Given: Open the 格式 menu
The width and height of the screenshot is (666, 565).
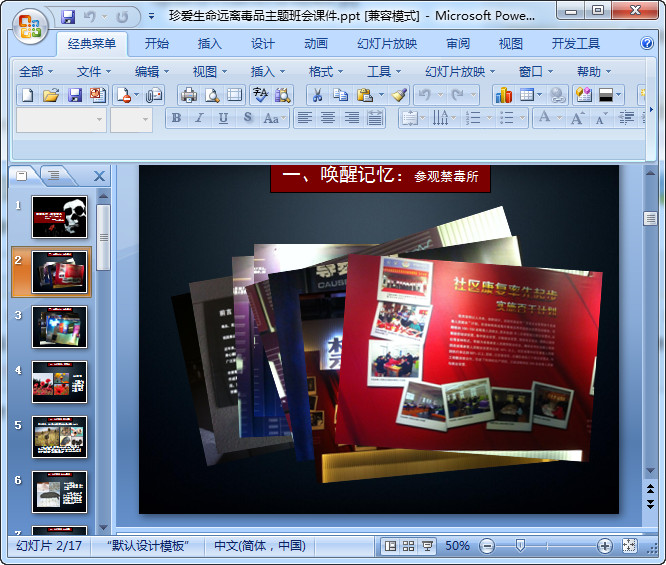Looking at the screenshot, I should pyautogui.click(x=325, y=71).
